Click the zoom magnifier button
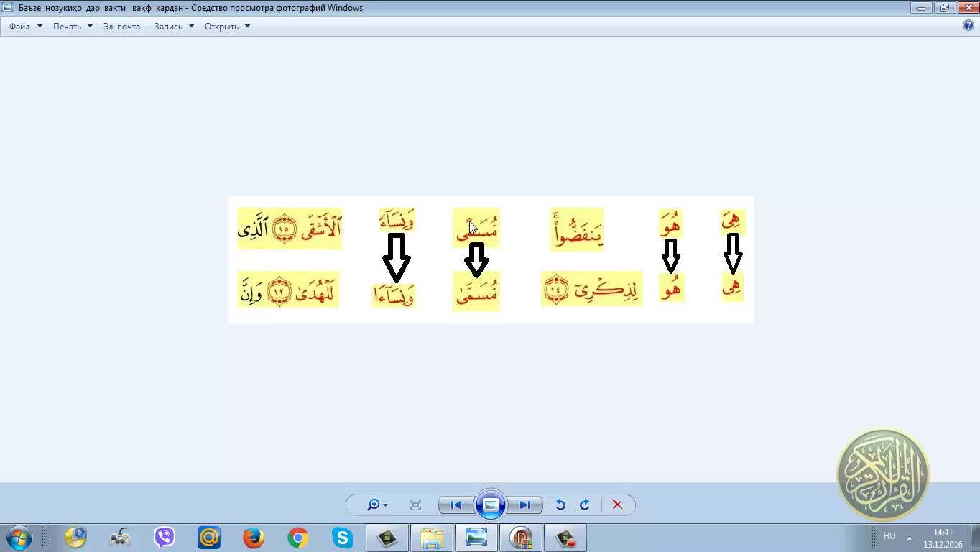The image size is (980, 552). pos(373,505)
